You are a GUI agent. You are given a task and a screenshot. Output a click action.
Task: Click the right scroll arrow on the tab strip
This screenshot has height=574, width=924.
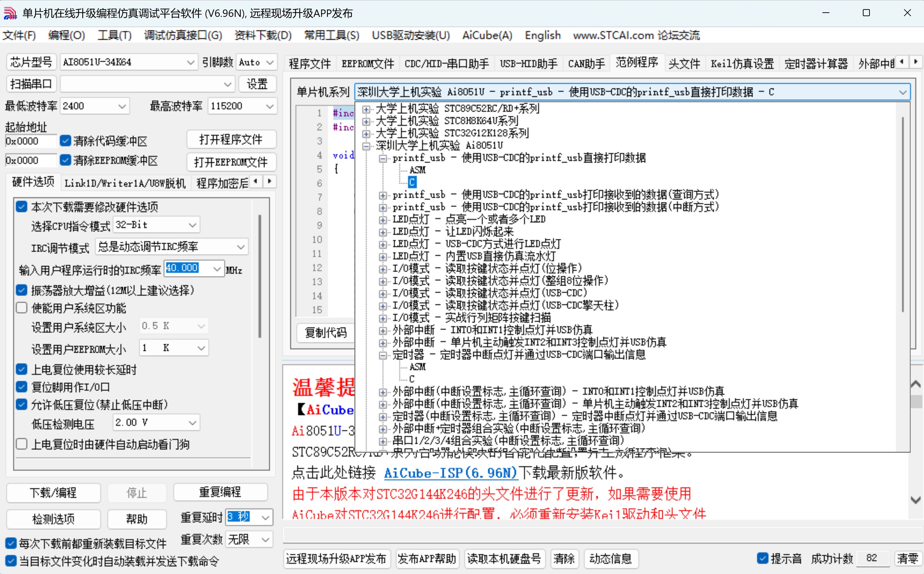[916, 62]
